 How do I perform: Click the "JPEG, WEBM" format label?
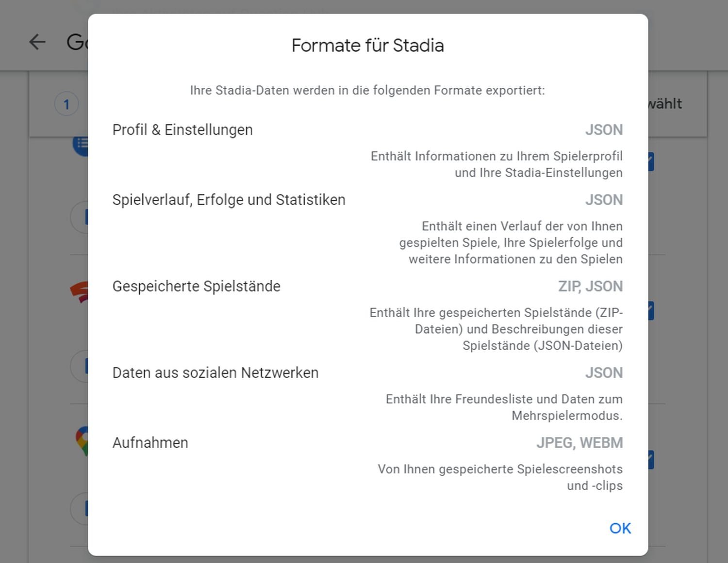point(579,443)
